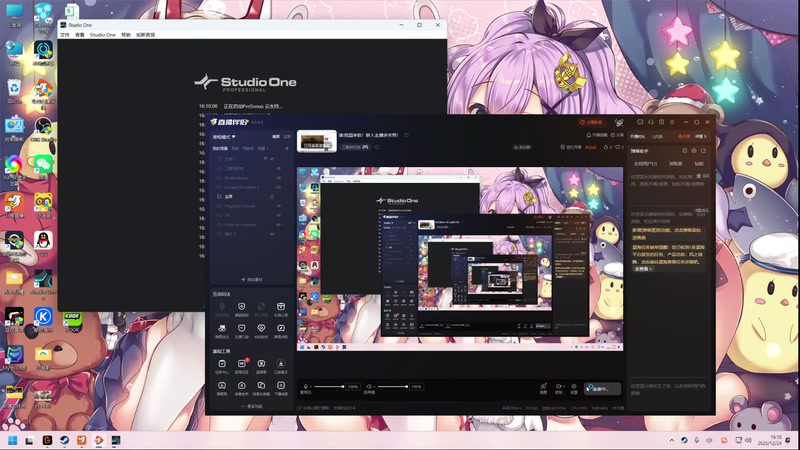Click the 添加素材 add material button
800x450 pixels.
tap(252, 280)
